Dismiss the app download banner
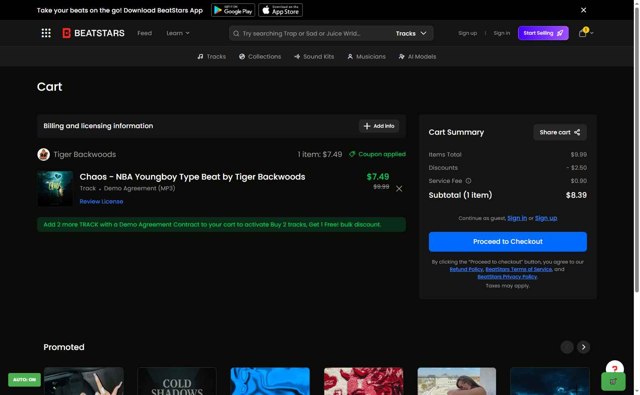This screenshot has height=395, width=640. [584, 10]
